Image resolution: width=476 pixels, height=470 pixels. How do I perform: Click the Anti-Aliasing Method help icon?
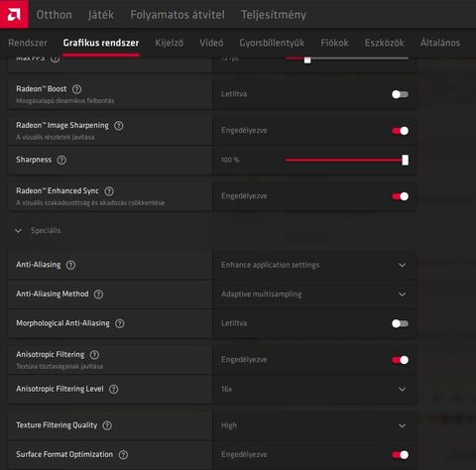click(x=98, y=294)
